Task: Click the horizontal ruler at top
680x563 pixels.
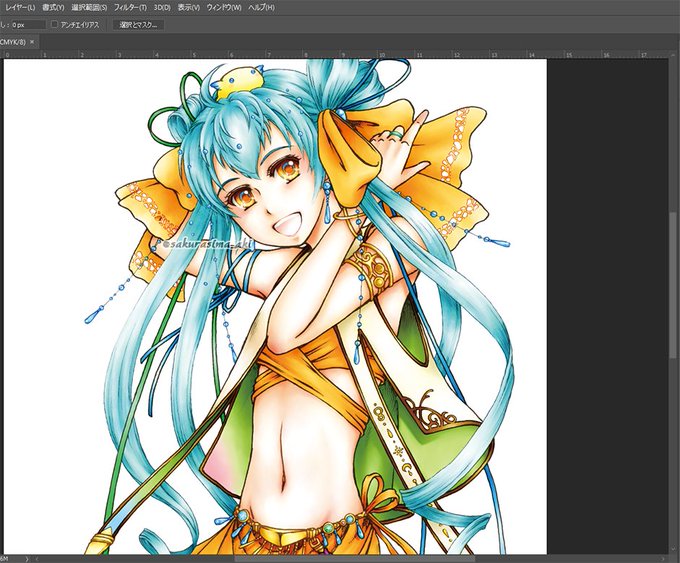Action: 334,55
